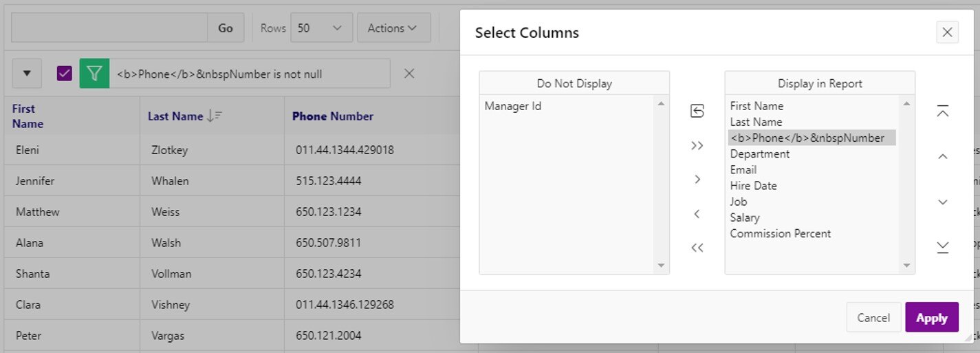Click the green filter funnel icon

pyautogui.click(x=95, y=74)
